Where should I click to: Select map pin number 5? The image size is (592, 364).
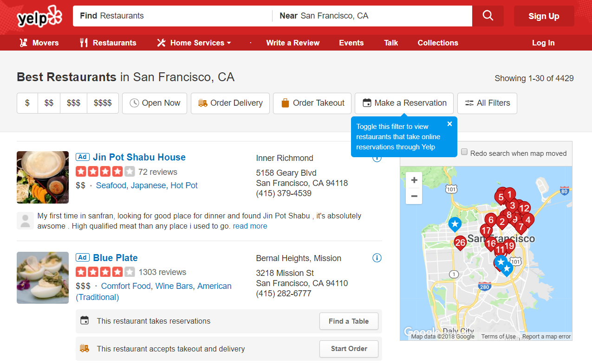[501, 198]
